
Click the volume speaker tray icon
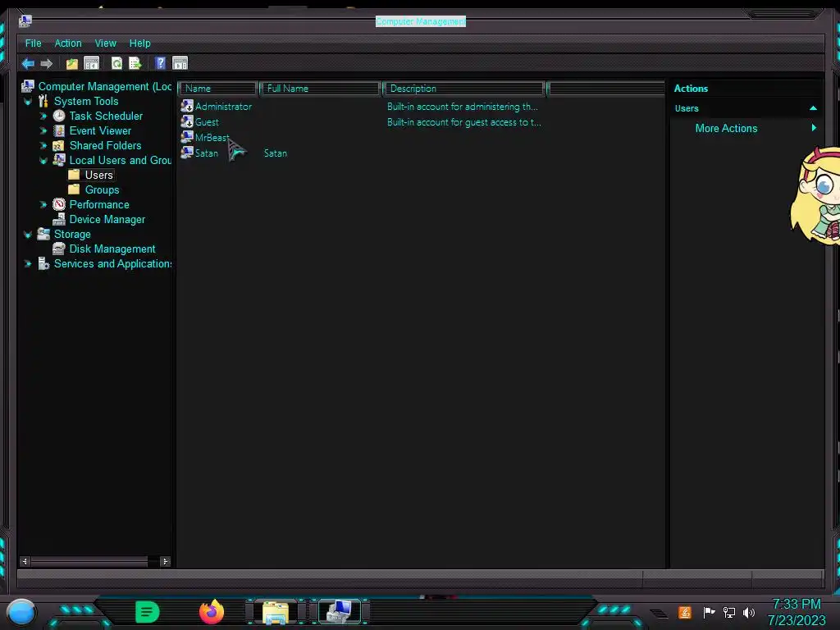[749, 612]
